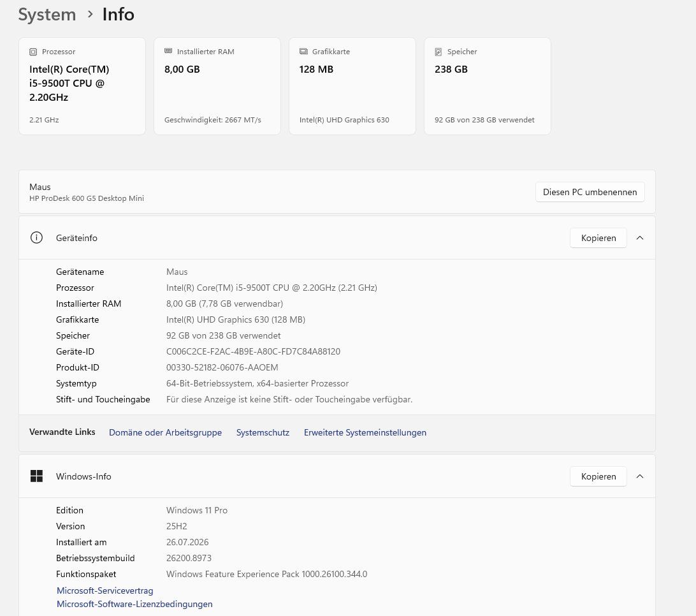
Task: Click the Prozessor chip icon
Action: 33,52
